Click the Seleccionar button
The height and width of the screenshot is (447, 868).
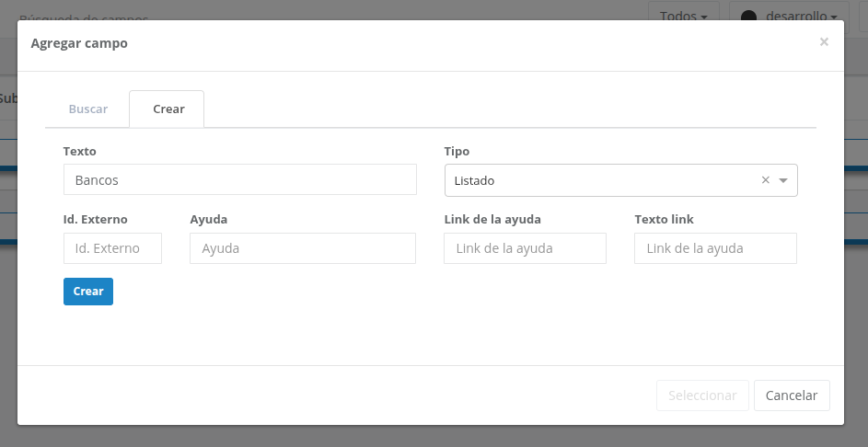pos(702,395)
